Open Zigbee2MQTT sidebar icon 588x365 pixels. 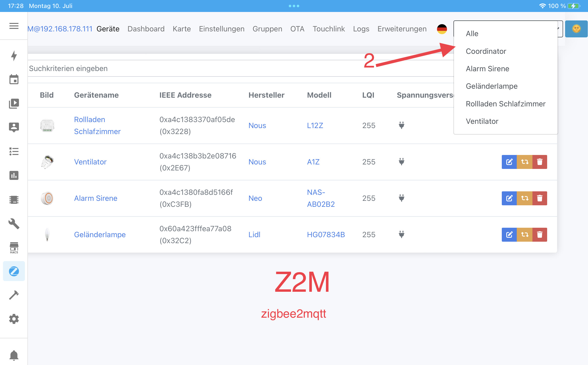click(14, 271)
